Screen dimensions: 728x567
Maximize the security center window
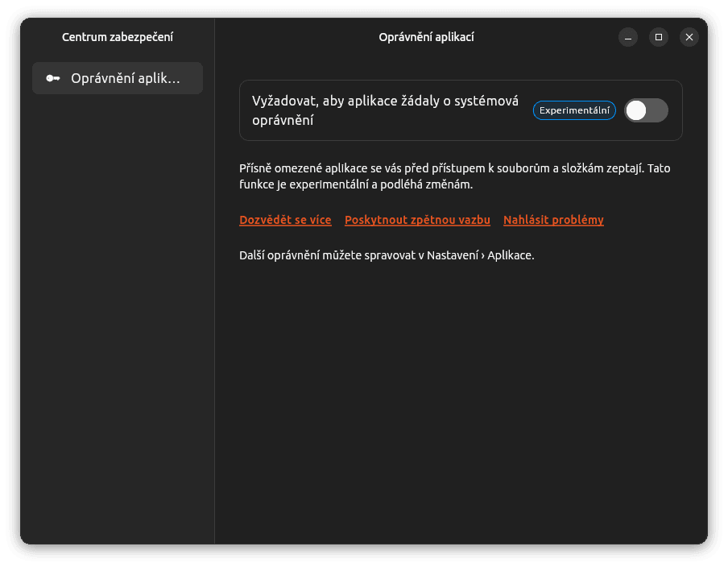659,37
